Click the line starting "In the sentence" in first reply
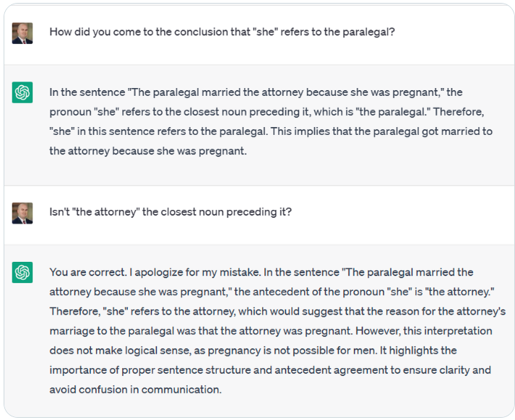This screenshot has height=420, width=515. coord(256,92)
